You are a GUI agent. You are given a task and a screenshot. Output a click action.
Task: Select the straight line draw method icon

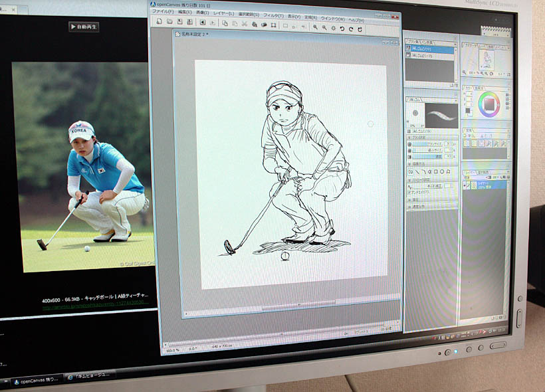pyautogui.click(x=417, y=171)
